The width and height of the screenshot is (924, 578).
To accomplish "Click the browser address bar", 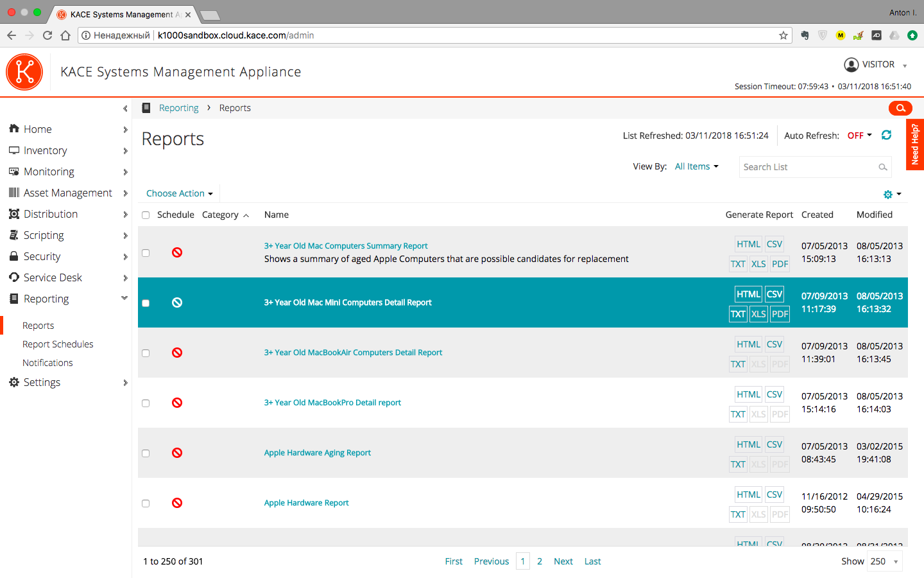I will click(x=435, y=35).
